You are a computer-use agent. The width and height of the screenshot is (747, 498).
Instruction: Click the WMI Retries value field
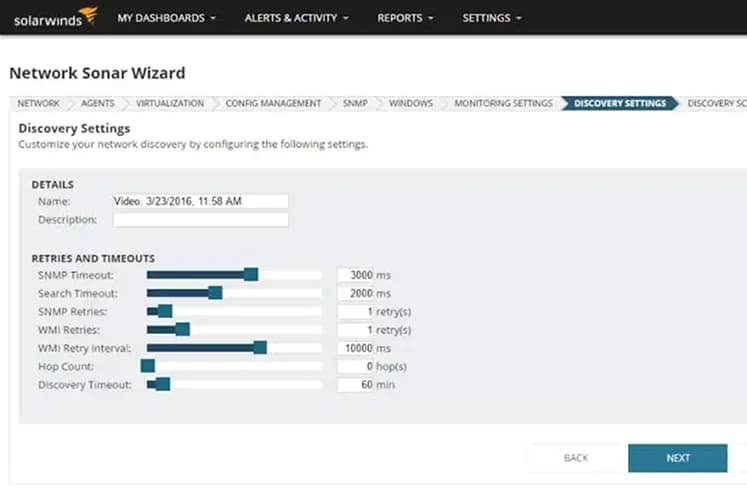pos(355,330)
